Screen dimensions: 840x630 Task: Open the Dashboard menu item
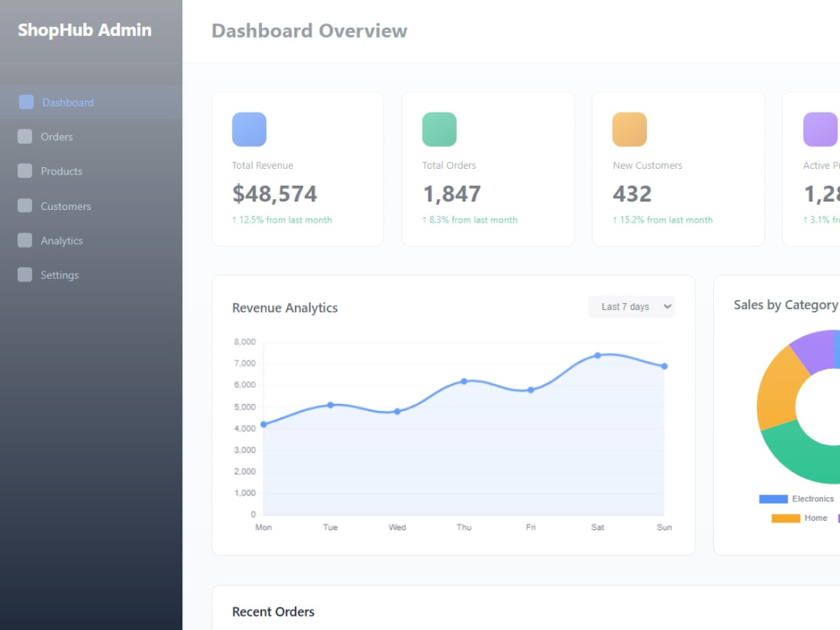[x=91, y=102]
